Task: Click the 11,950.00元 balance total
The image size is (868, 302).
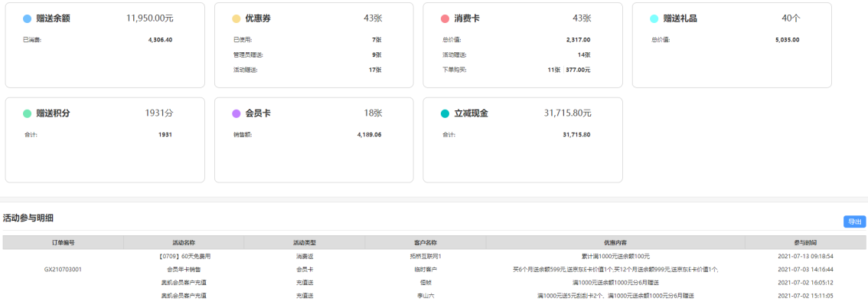Action: tap(150, 18)
